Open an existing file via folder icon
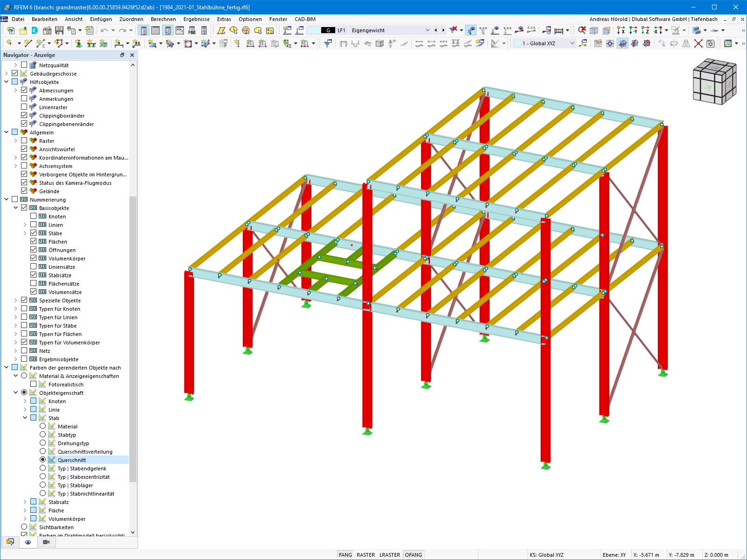Image resolution: width=747 pixels, height=560 pixels. point(22,30)
